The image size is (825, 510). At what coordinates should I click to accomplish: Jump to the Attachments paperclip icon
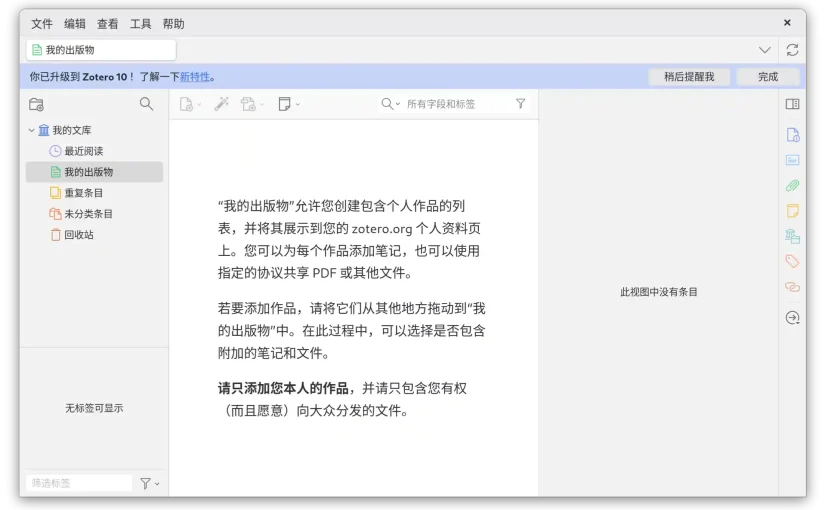pyautogui.click(x=792, y=185)
